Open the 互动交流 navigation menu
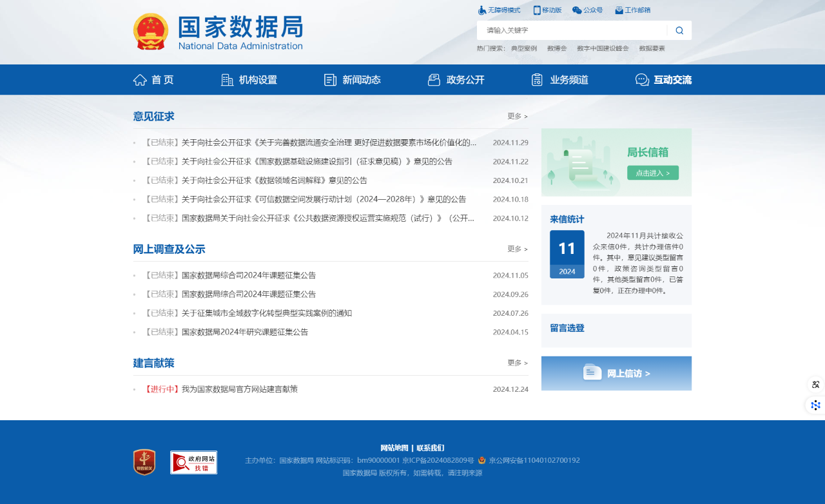Screen dimensions: 825x504 (672, 80)
